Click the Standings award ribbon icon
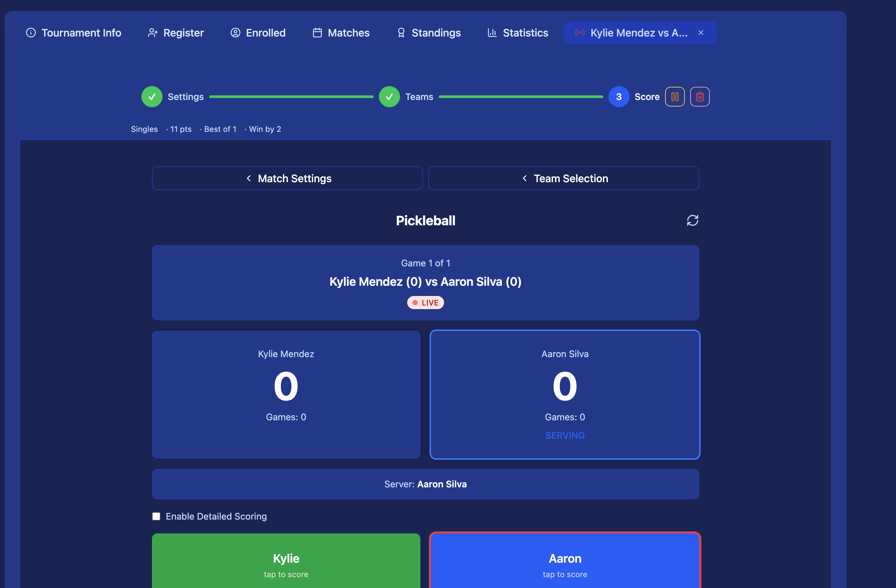896x588 pixels. click(x=401, y=33)
